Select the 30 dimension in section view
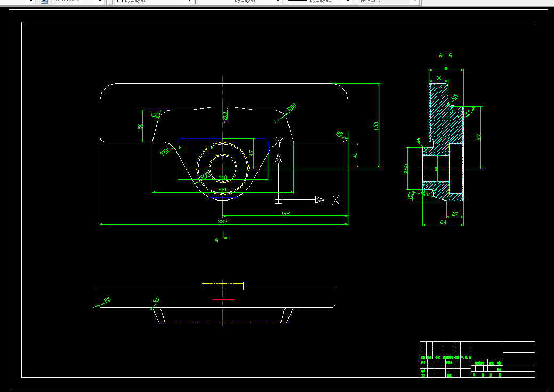The image size is (554, 392). (x=439, y=78)
